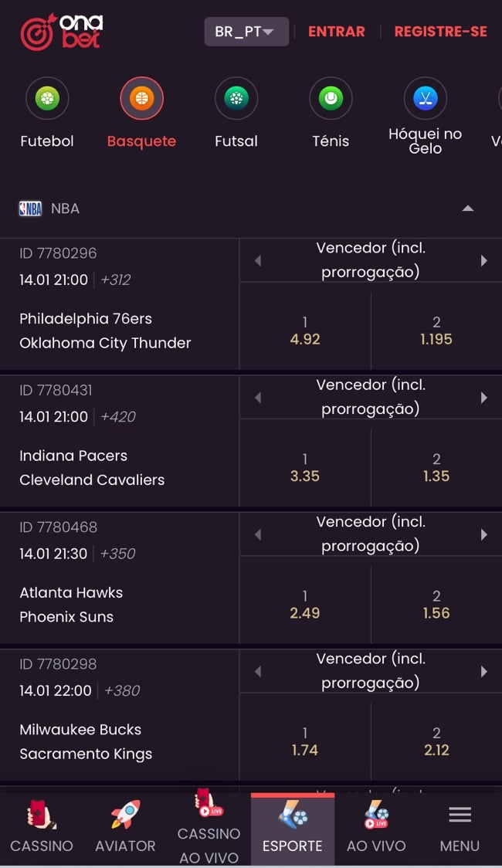Select the Futebol sport icon
The image size is (502, 868).
(x=47, y=98)
